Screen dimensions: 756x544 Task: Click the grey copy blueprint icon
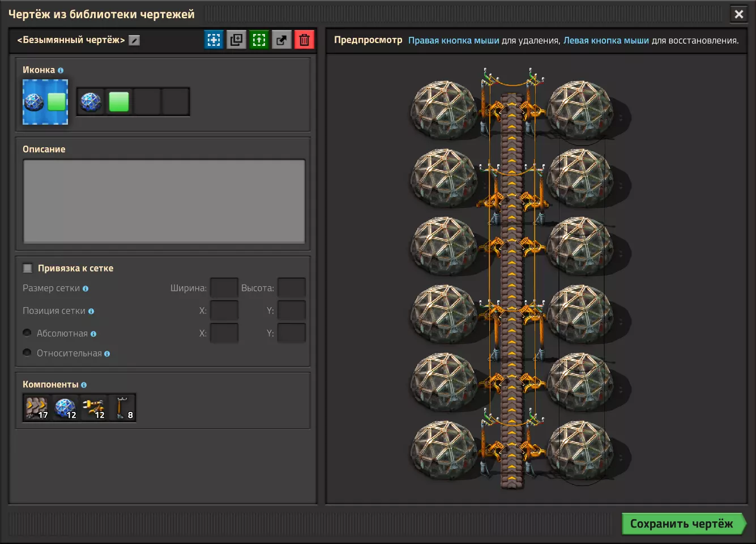pos(236,40)
